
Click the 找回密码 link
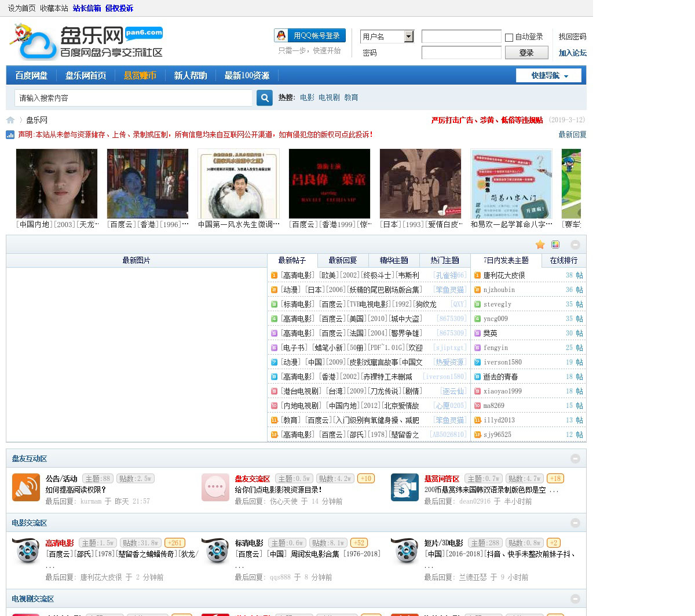tap(572, 37)
